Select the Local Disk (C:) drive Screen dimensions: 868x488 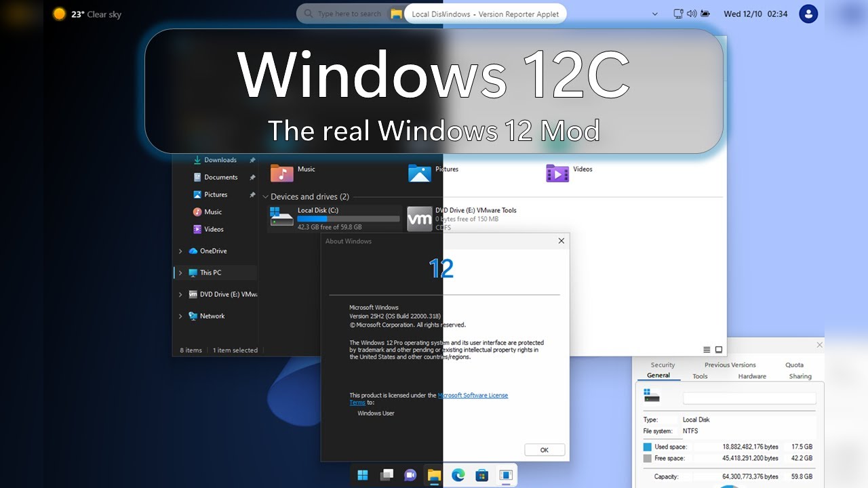click(x=335, y=219)
